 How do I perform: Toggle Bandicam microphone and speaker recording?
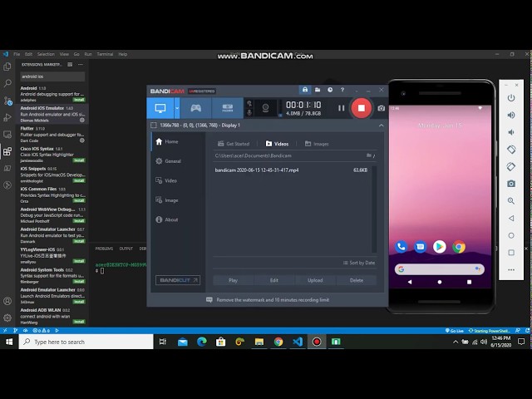[x=249, y=108]
